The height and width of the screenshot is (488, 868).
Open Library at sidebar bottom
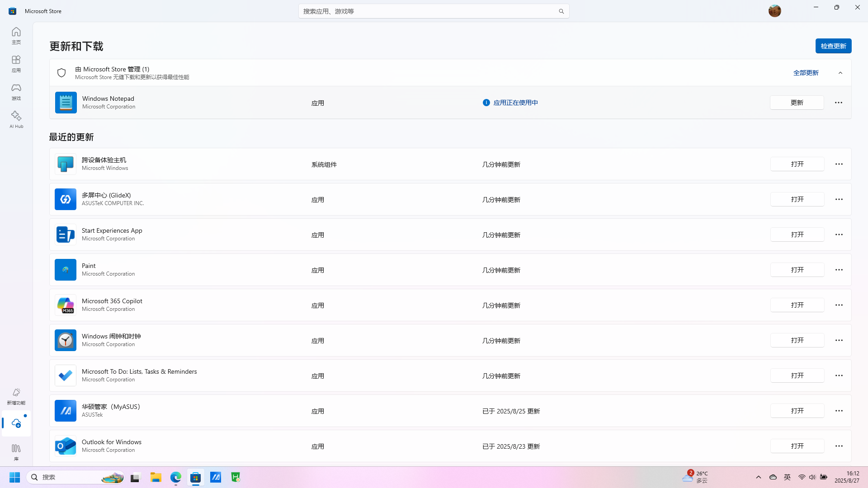click(x=16, y=451)
